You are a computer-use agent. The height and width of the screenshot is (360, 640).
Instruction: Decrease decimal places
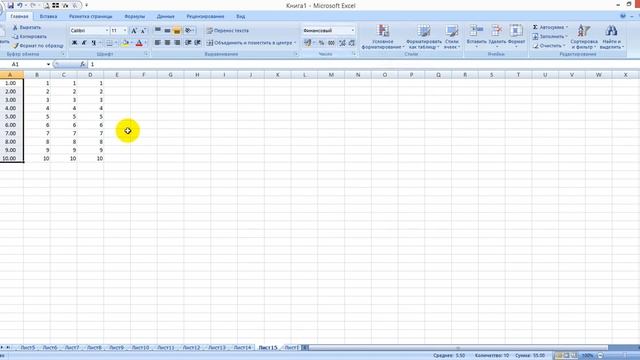pos(351,43)
